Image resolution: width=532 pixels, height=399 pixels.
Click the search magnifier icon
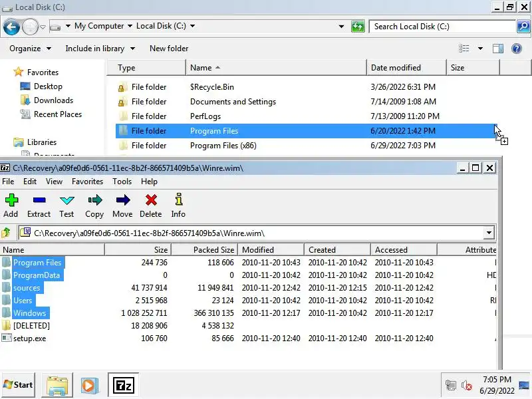click(523, 26)
